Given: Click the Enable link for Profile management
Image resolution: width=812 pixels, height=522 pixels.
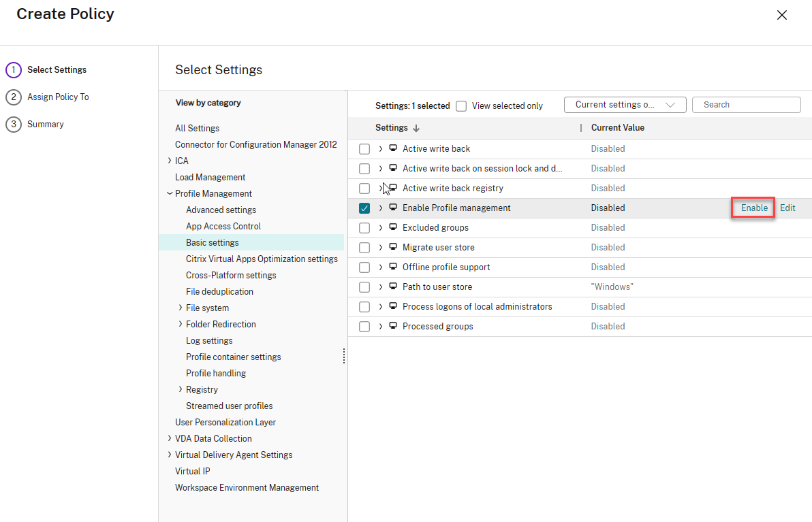Looking at the screenshot, I should tap(754, 208).
